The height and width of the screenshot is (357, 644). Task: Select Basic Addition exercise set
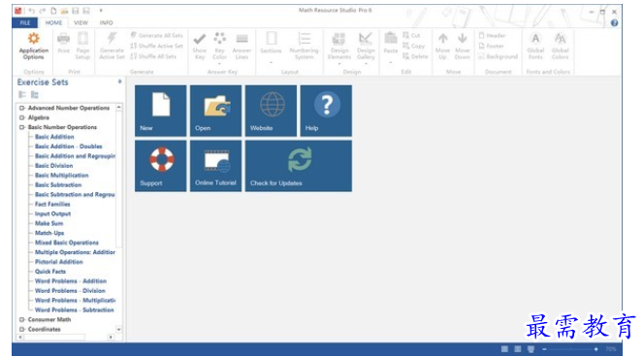[54, 137]
